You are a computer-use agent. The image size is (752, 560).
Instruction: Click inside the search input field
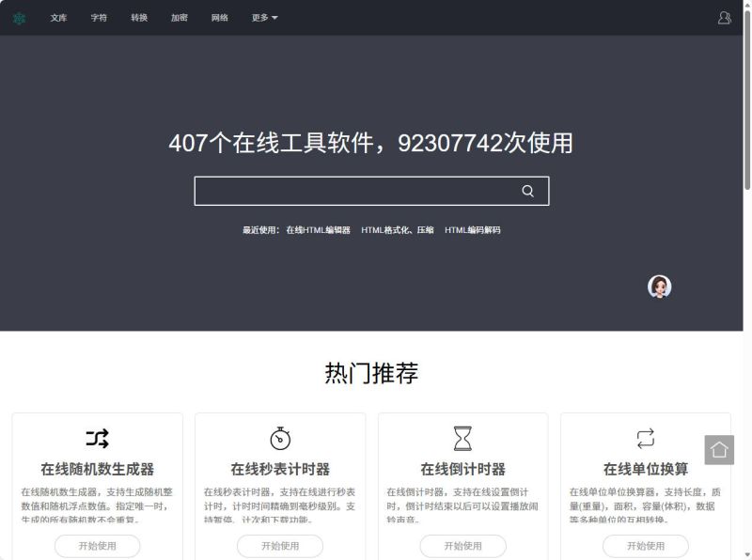click(x=357, y=190)
